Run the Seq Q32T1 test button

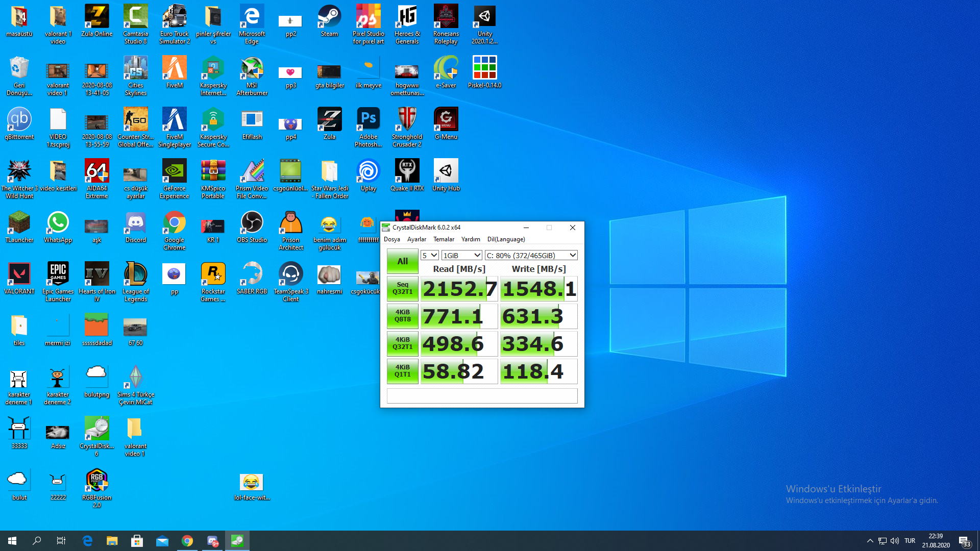tap(402, 288)
